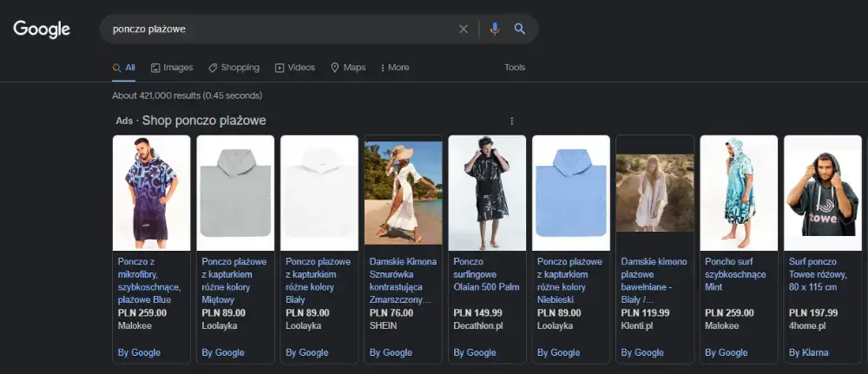
Task: Open the Tools search filter
Action: 515,68
